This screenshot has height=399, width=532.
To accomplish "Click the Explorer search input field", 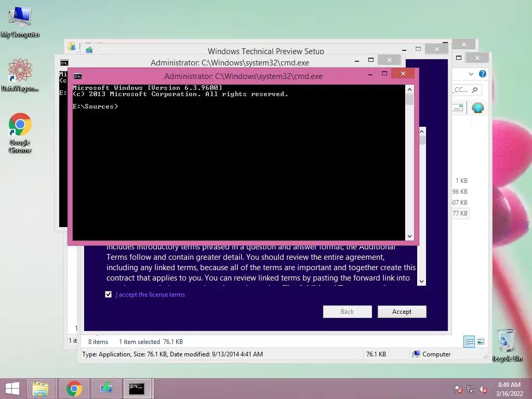I will pyautogui.click(x=467, y=89).
